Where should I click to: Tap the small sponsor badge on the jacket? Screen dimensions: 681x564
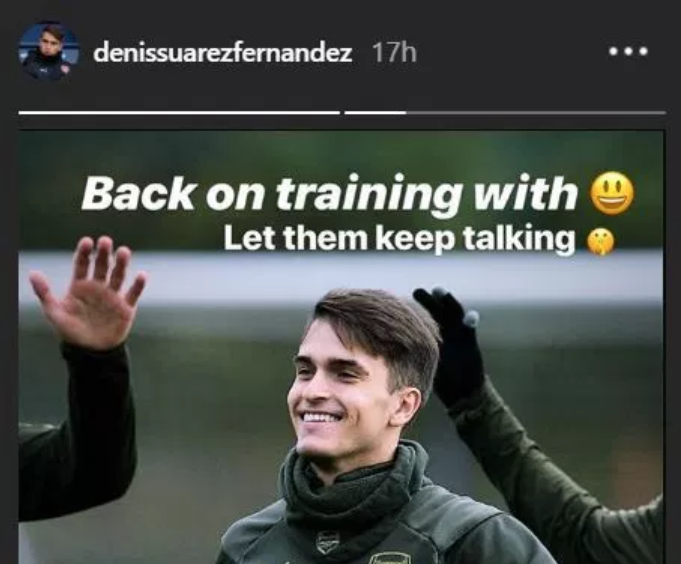click(327, 543)
